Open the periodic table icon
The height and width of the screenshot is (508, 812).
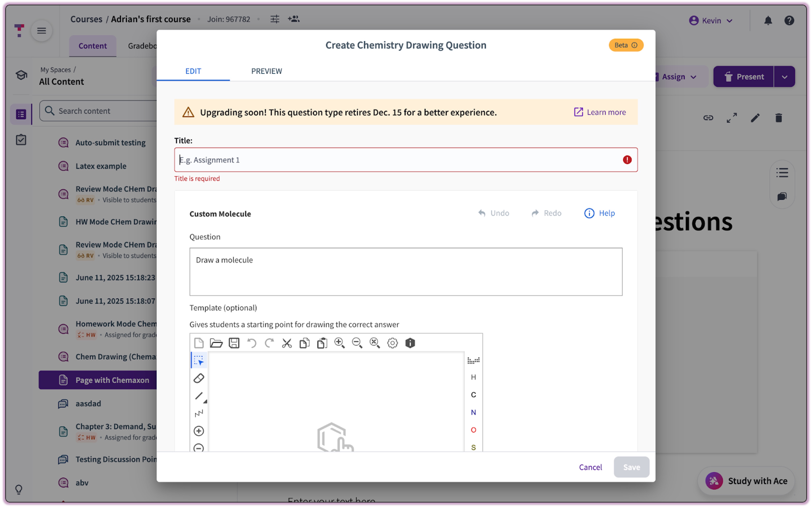pyautogui.click(x=473, y=361)
